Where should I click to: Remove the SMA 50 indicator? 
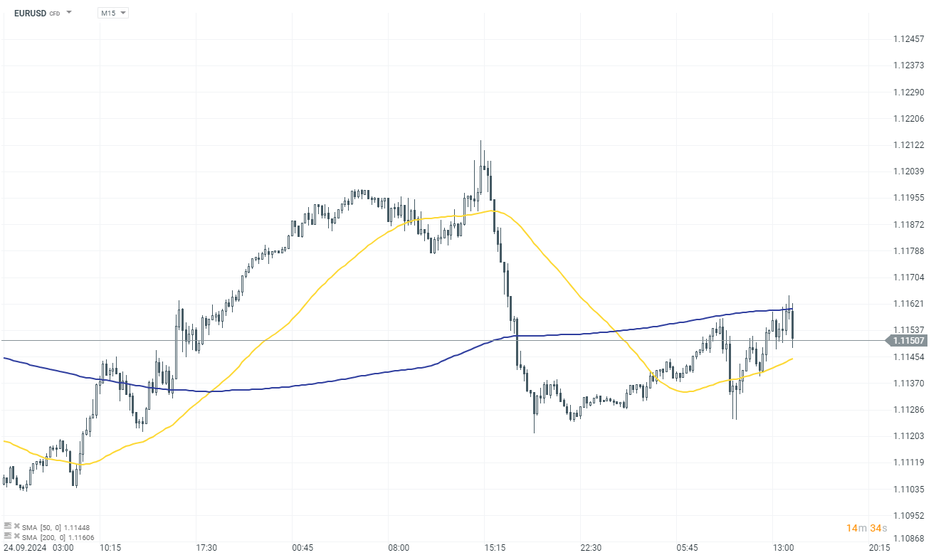coord(16,527)
